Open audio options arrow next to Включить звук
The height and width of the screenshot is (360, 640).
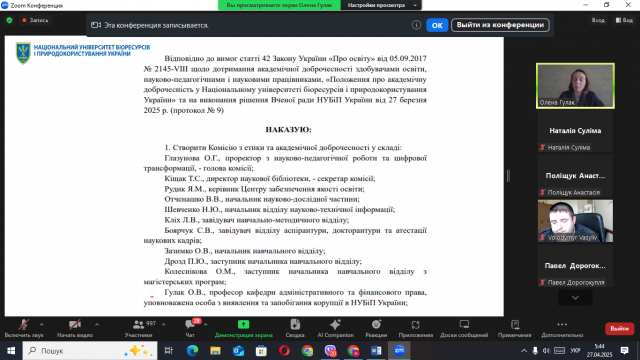point(42,324)
